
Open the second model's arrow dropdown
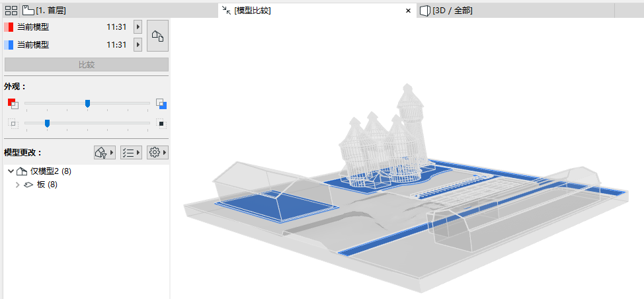138,45
